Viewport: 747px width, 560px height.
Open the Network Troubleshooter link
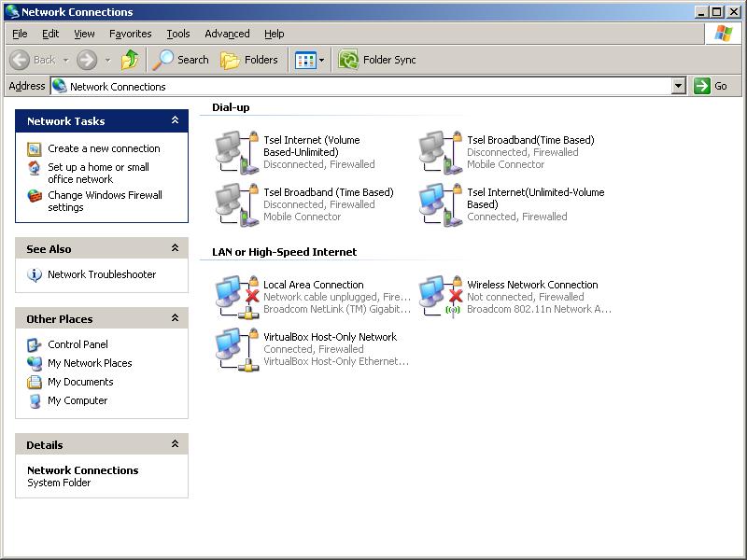click(102, 274)
